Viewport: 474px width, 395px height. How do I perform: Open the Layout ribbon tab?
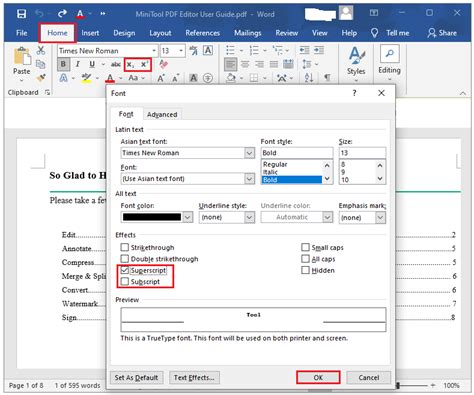[160, 33]
